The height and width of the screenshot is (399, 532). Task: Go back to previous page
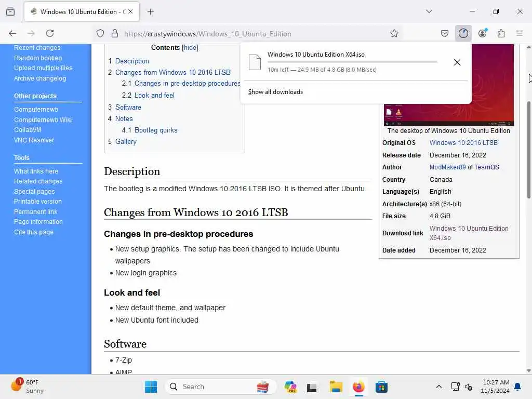click(12, 33)
